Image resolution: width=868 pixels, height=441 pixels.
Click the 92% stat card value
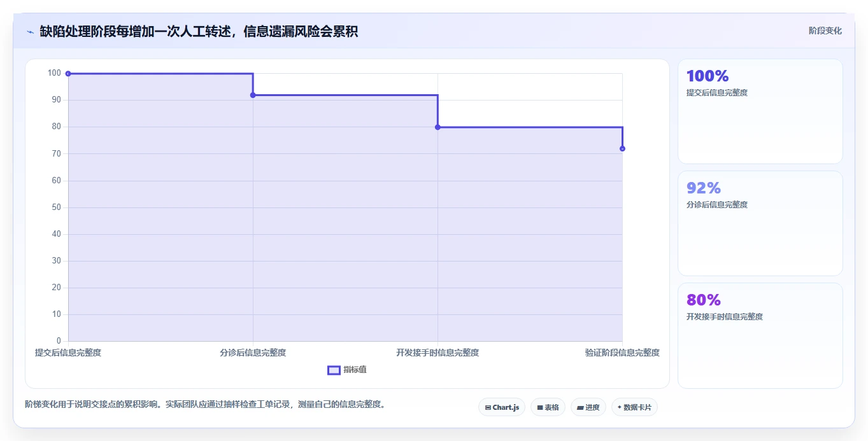[x=704, y=188]
